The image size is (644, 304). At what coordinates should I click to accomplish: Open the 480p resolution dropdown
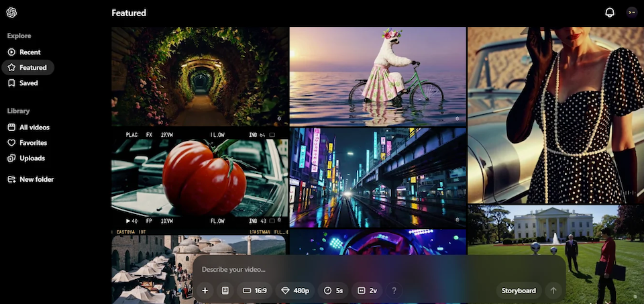coord(295,291)
